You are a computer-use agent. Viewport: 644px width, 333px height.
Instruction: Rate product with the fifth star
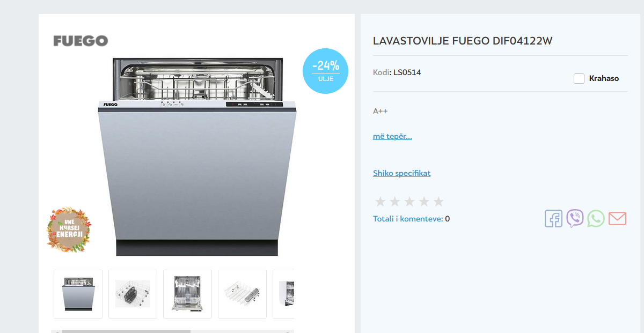(438, 202)
